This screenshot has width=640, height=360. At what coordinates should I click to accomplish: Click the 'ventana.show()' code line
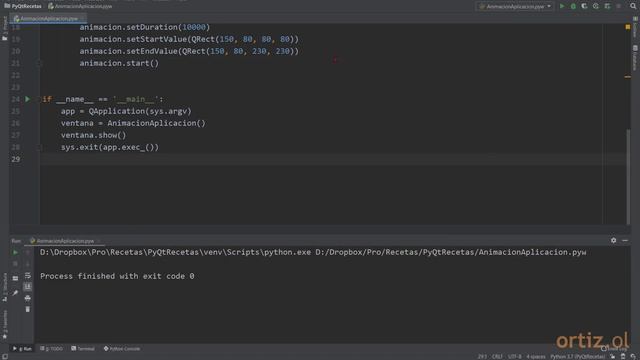pyautogui.click(x=94, y=135)
